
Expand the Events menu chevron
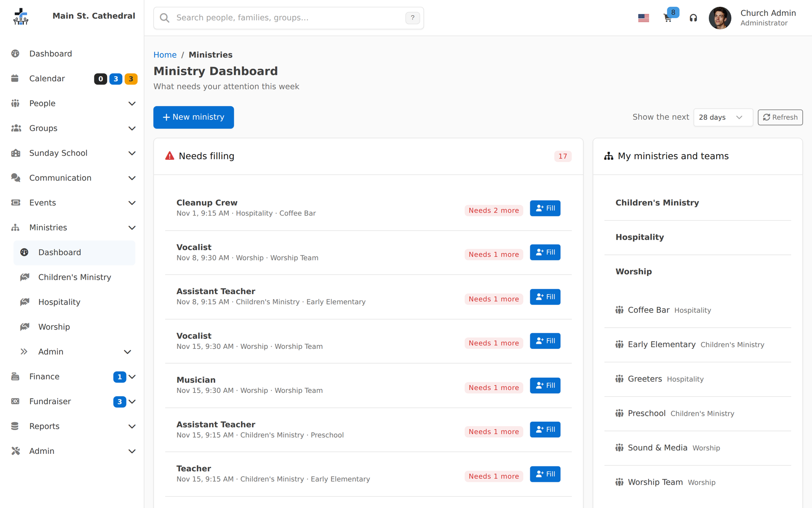pos(132,203)
